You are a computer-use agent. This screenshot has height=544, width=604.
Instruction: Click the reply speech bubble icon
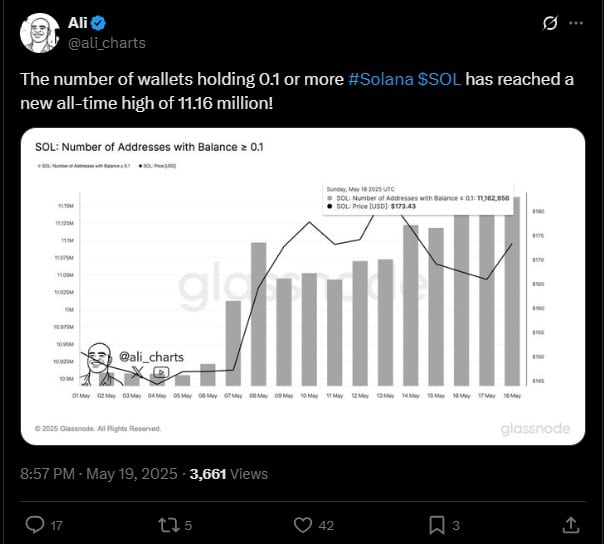(35, 525)
